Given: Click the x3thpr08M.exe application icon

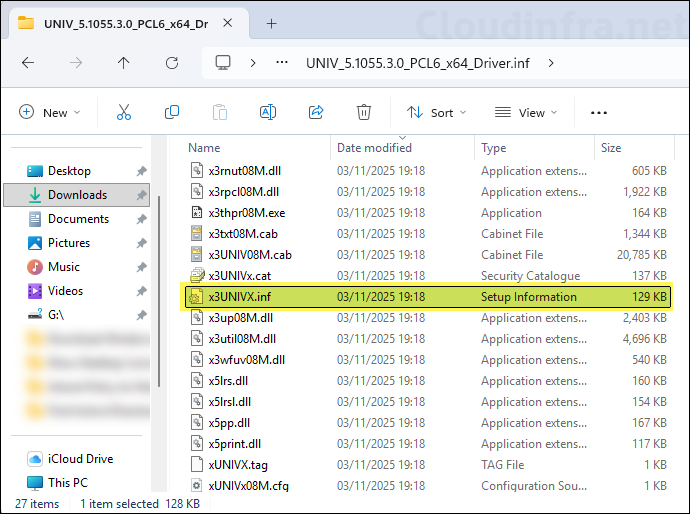Looking at the screenshot, I should [197, 213].
